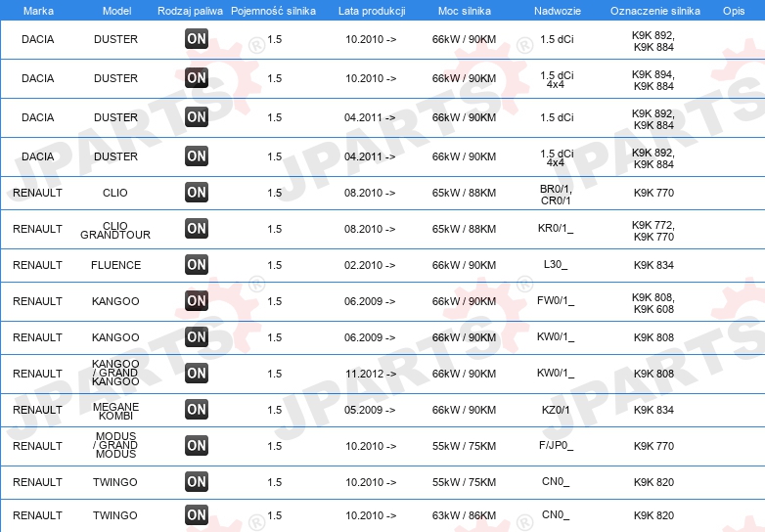Select the Marka column header

pyautogui.click(x=38, y=11)
